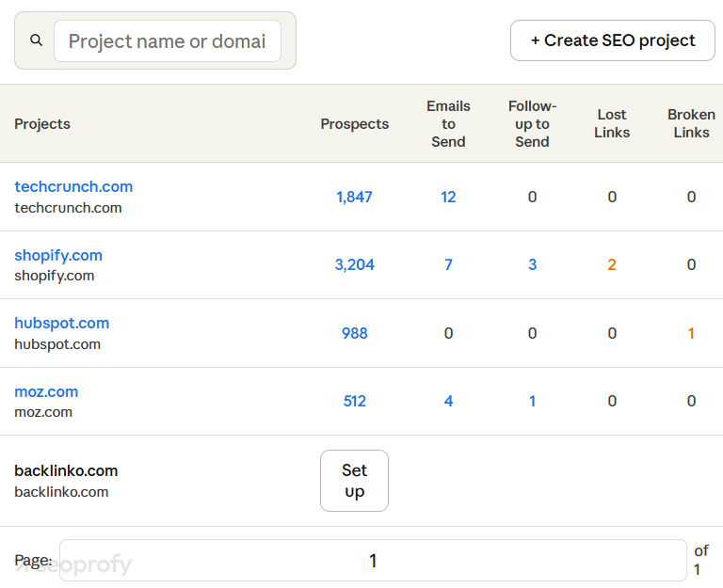Click the Lost Links column header
Viewport: 723px width, 588px height.
[x=612, y=123]
